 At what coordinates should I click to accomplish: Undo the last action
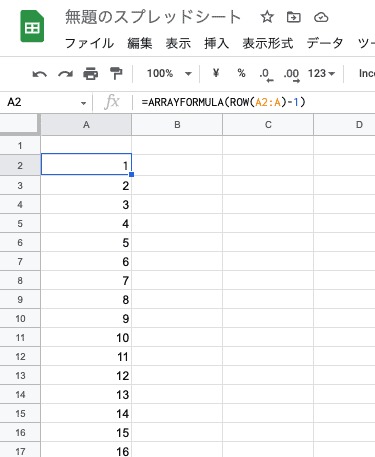coord(40,74)
